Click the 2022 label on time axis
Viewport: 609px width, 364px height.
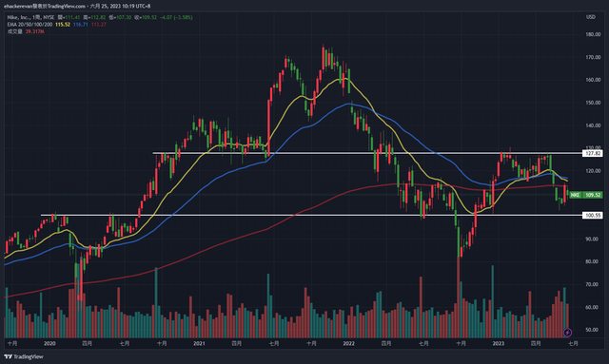[x=349, y=343]
